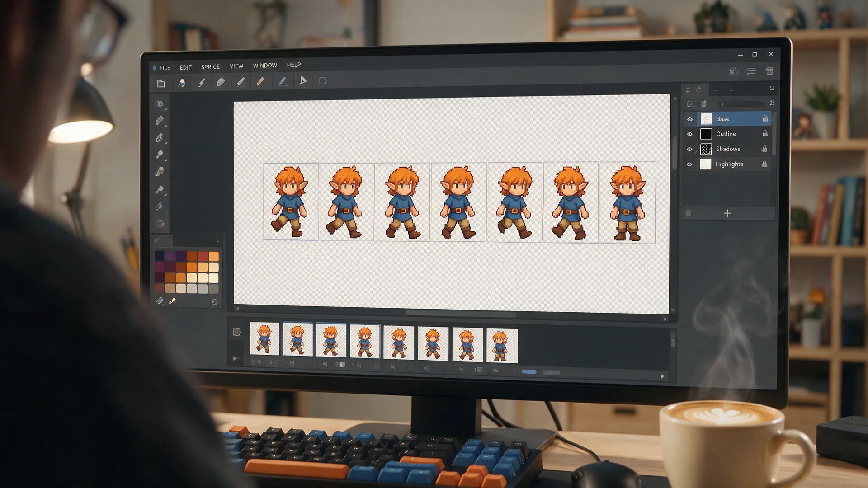Toggle visibility of the Base layer

pos(690,119)
